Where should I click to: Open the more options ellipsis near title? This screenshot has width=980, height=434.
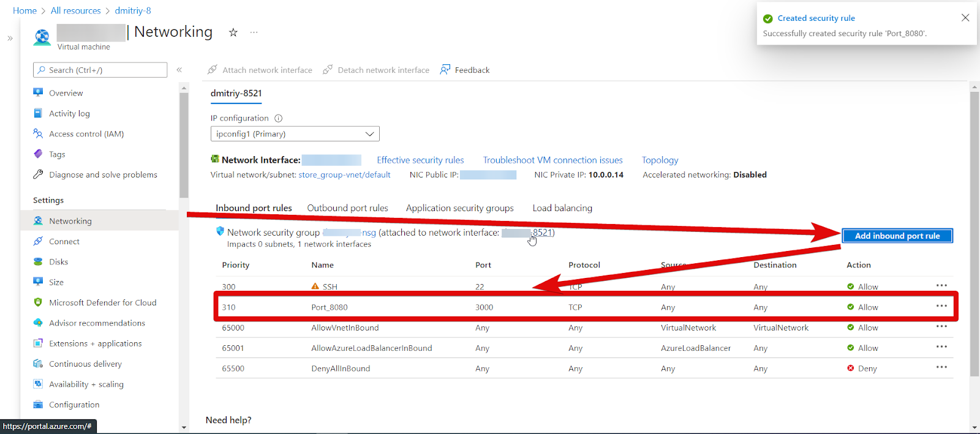[x=254, y=32]
